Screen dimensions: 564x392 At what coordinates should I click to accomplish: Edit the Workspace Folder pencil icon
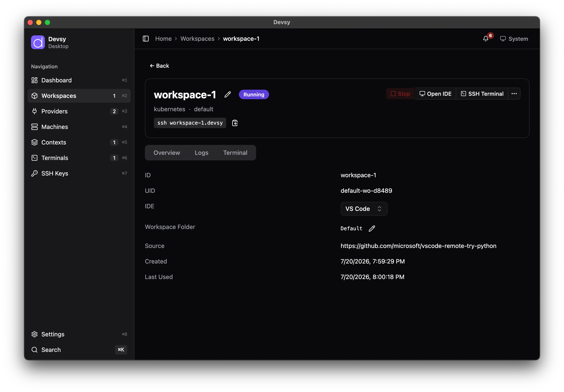click(372, 228)
